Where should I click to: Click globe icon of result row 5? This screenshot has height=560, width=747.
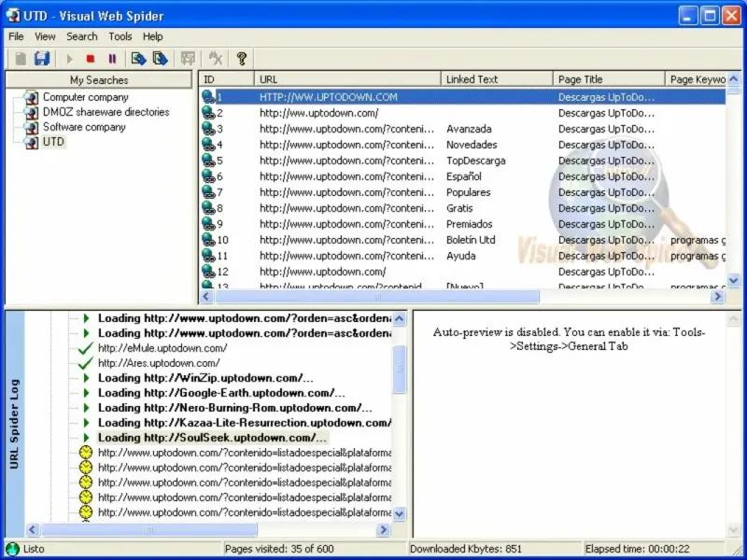[x=208, y=161]
